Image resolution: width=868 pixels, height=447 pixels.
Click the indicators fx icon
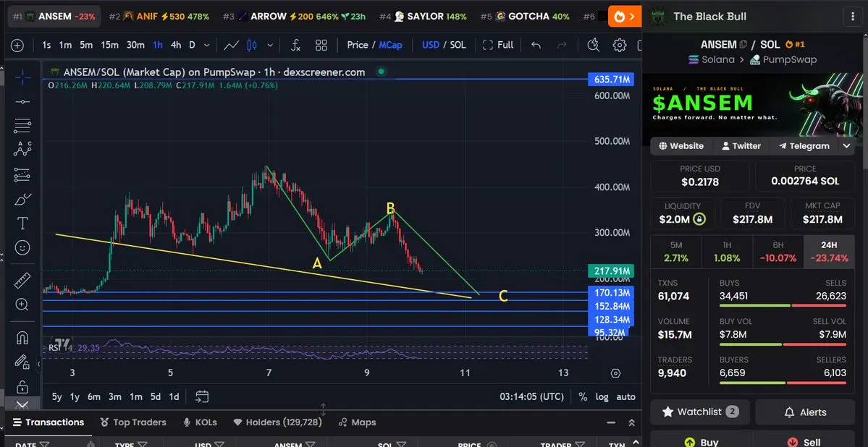295,45
